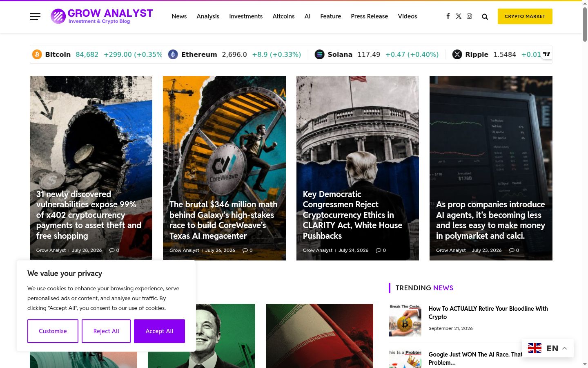Open the Feature menu item

331,16
